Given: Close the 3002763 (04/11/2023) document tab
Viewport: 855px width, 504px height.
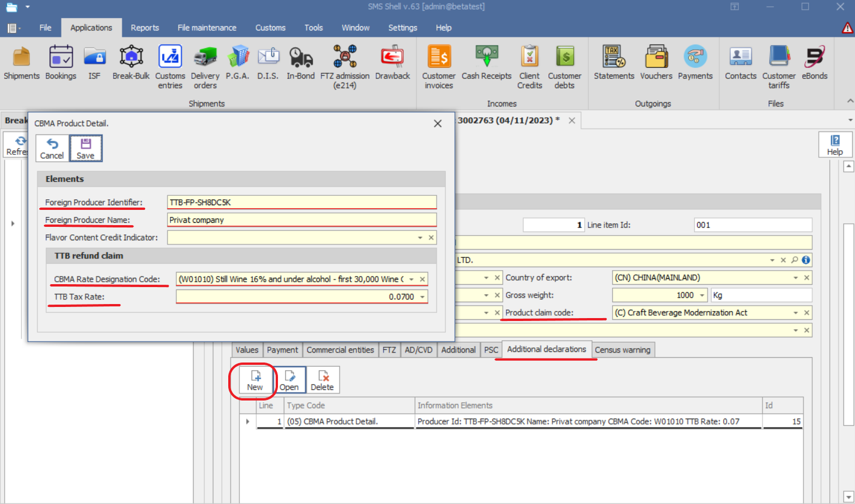Looking at the screenshot, I should [572, 120].
